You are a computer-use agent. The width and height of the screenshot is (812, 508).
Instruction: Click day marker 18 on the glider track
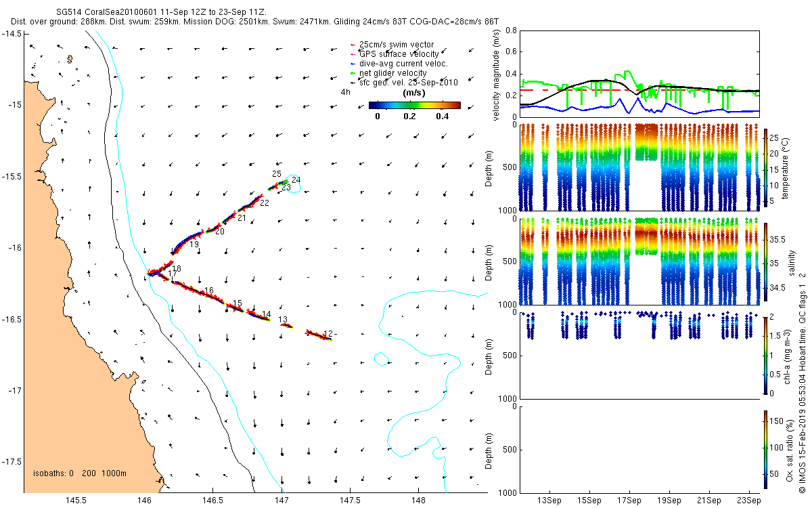177,269
